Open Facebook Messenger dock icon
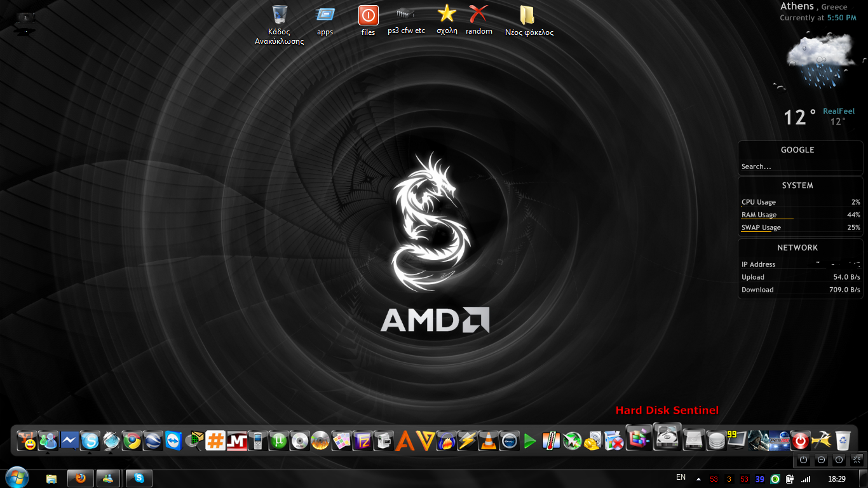This screenshot has height=488, width=868. pyautogui.click(x=69, y=440)
